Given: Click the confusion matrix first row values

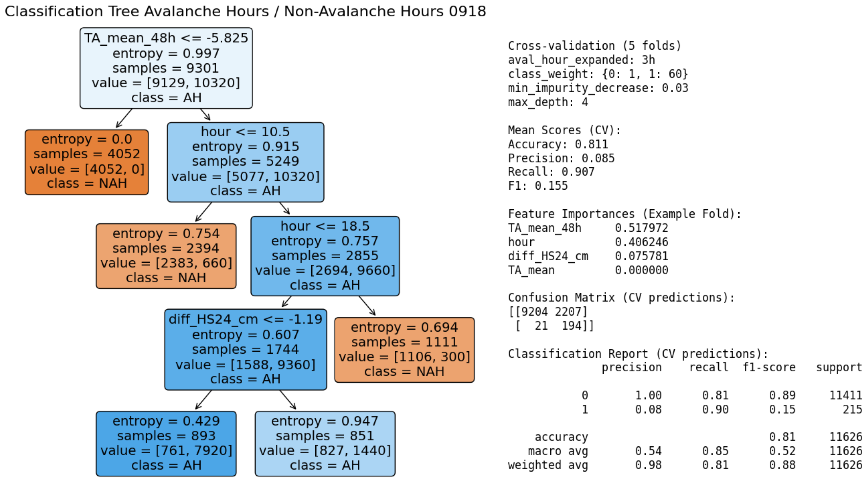Looking at the screenshot, I should coord(547,312).
